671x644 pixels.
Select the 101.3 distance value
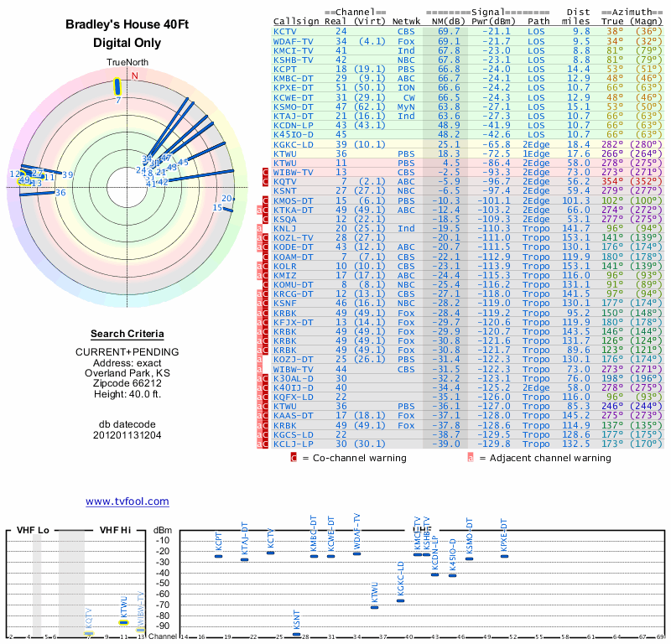[x=575, y=200]
